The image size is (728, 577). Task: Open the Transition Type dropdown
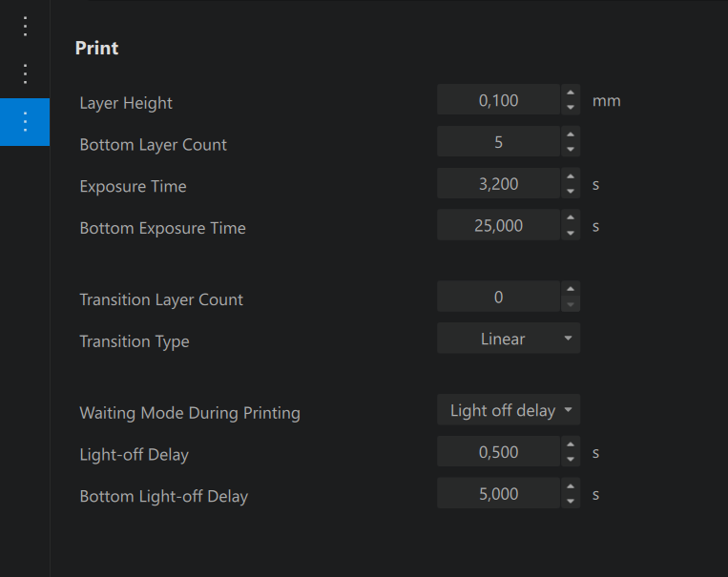pos(509,339)
